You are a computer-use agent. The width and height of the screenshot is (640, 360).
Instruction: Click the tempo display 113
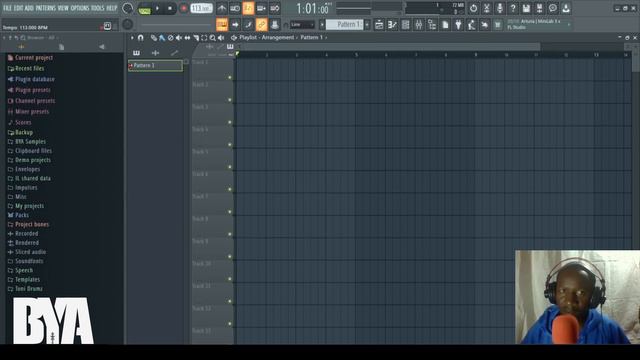[x=202, y=8]
